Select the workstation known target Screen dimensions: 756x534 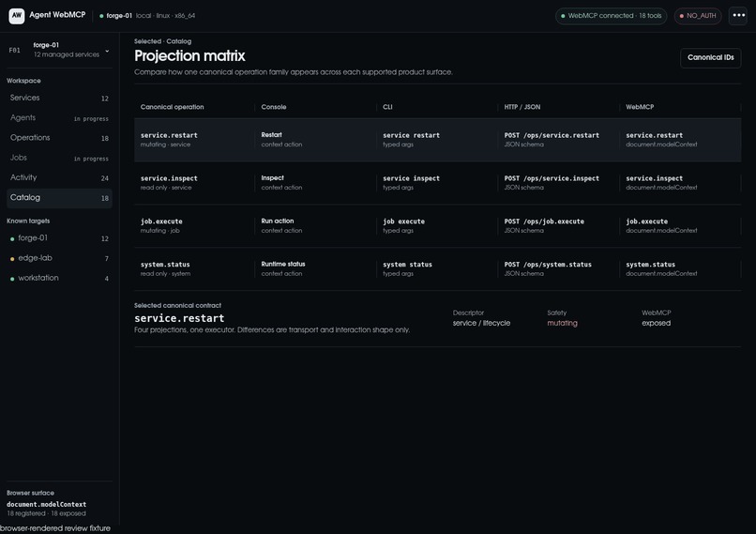point(59,278)
